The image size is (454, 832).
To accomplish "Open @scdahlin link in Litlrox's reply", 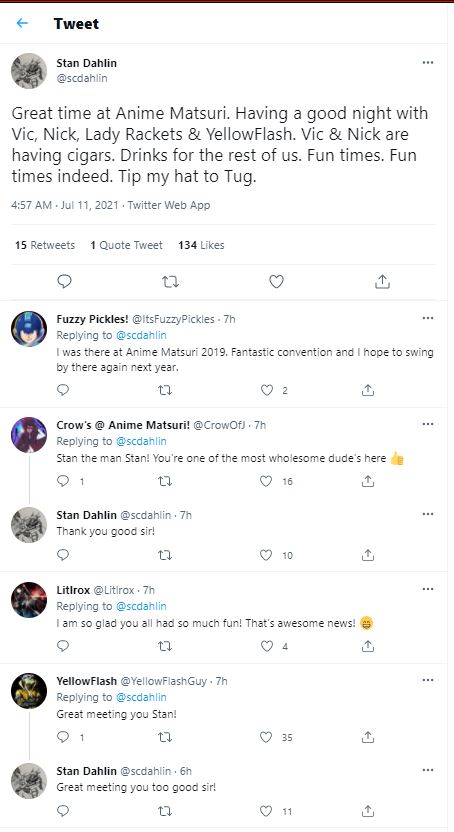I will click(141, 606).
